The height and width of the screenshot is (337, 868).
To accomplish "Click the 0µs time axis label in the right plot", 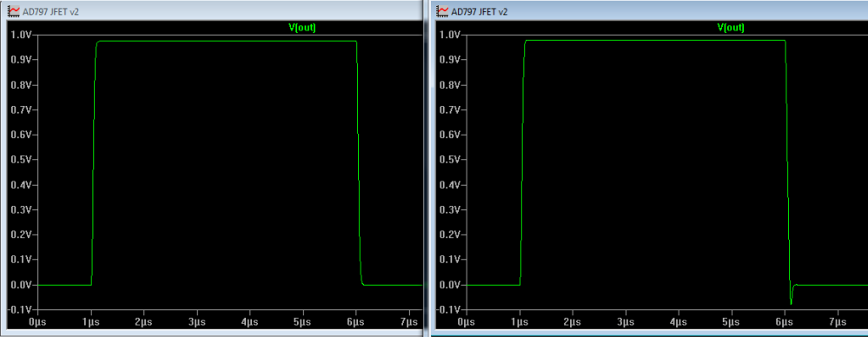I will click(x=466, y=322).
